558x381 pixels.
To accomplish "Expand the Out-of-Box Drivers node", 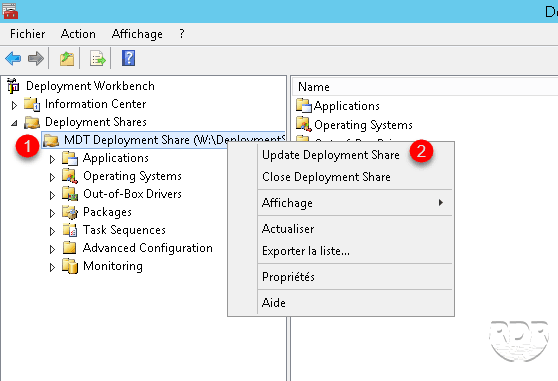I will 52,195.
